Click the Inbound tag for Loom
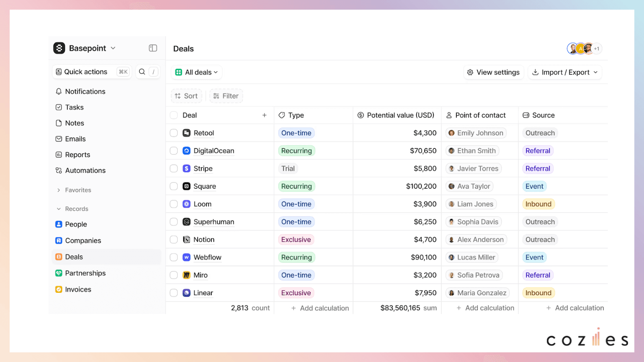 (x=538, y=204)
